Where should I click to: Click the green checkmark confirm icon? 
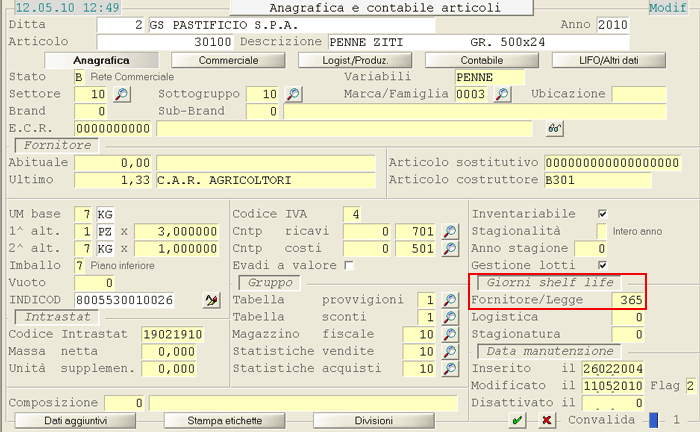(x=517, y=421)
